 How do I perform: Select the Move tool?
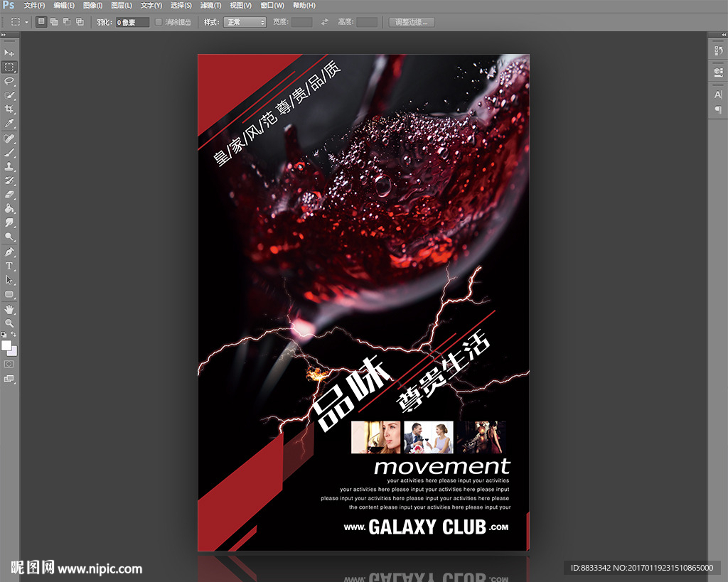click(x=9, y=53)
